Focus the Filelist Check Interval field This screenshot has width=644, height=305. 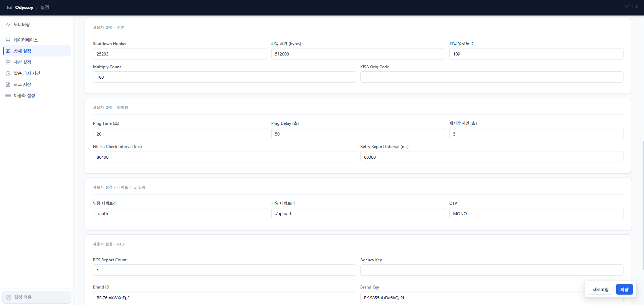point(225,157)
